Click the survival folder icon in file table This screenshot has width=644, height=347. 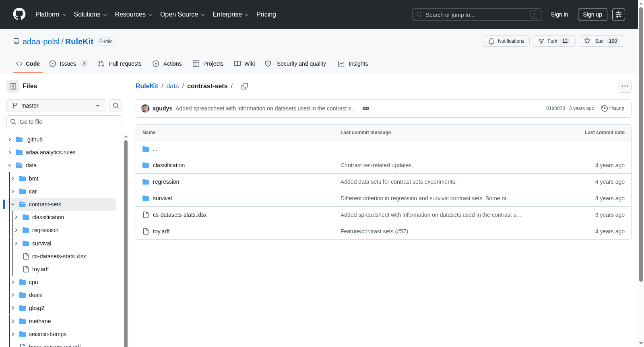pyautogui.click(x=146, y=198)
